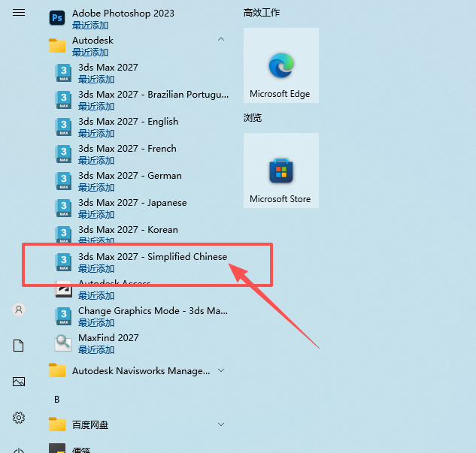Click the 3ds Max 2027 Simplified Chinese icon
476x453 pixels.
point(63,262)
